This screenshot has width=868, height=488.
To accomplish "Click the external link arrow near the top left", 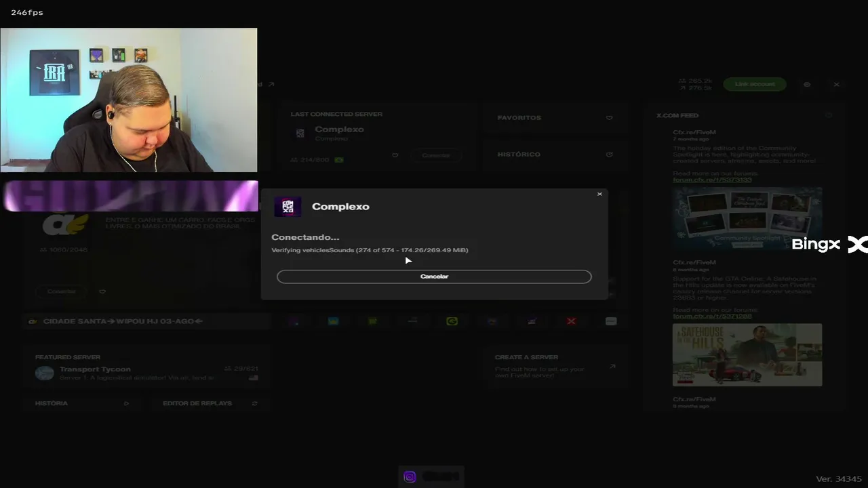I will (271, 85).
